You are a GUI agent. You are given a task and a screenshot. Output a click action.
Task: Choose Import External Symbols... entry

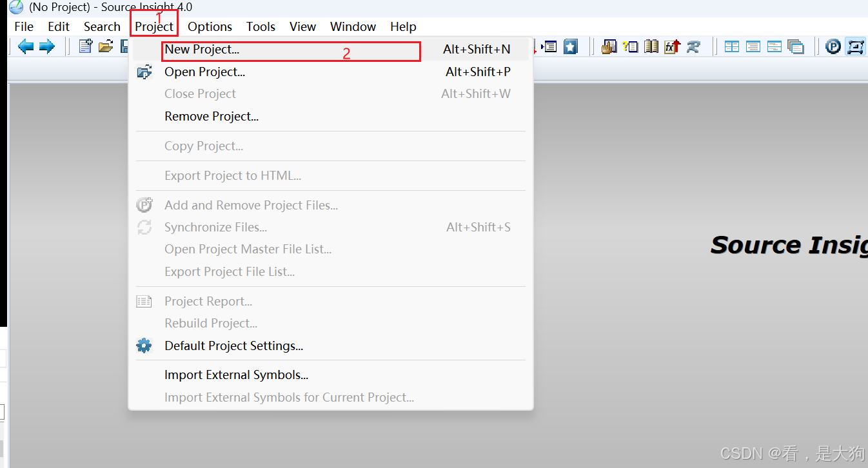point(331,375)
